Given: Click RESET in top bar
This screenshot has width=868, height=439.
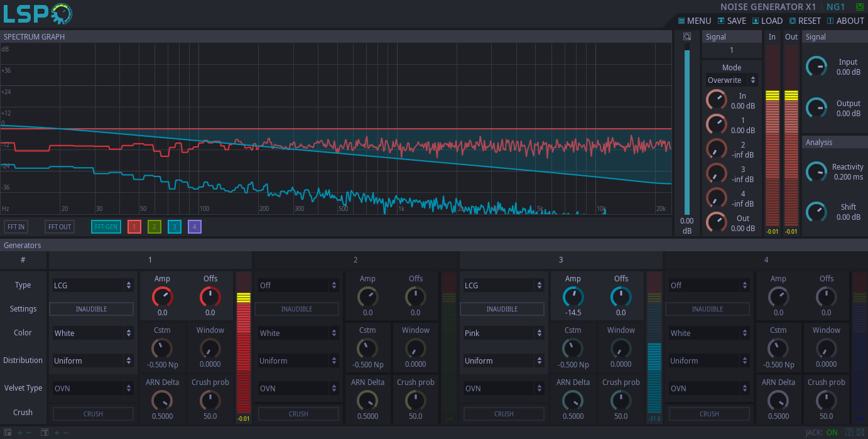Looking at the screenshot, I should point(805,21).
